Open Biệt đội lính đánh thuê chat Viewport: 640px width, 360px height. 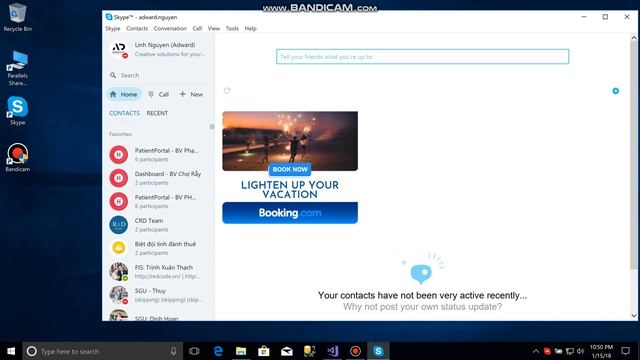(x=158, y=248)
